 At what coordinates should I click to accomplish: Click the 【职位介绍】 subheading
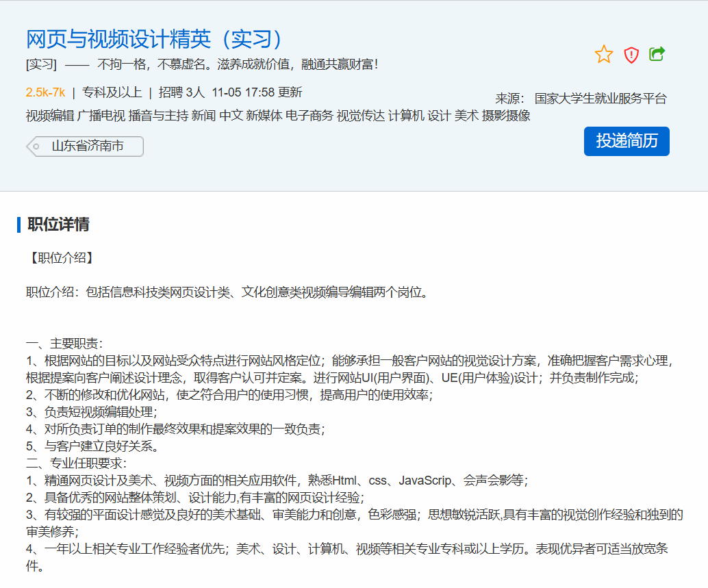point(60,258)
